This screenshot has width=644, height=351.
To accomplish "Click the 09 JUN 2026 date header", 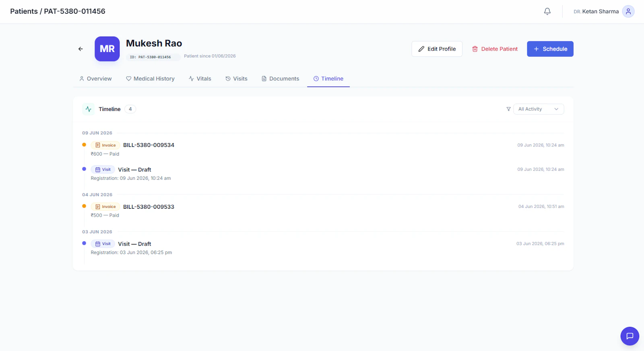I will (97, 133).
